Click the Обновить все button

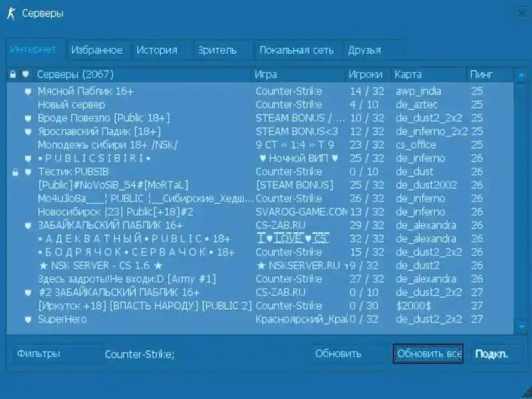428,354
